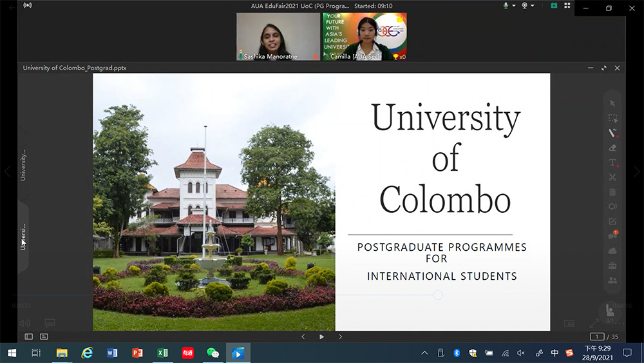Toggle the slide thumbnail panel icon

pyautogui.click(x=29, y=337)
